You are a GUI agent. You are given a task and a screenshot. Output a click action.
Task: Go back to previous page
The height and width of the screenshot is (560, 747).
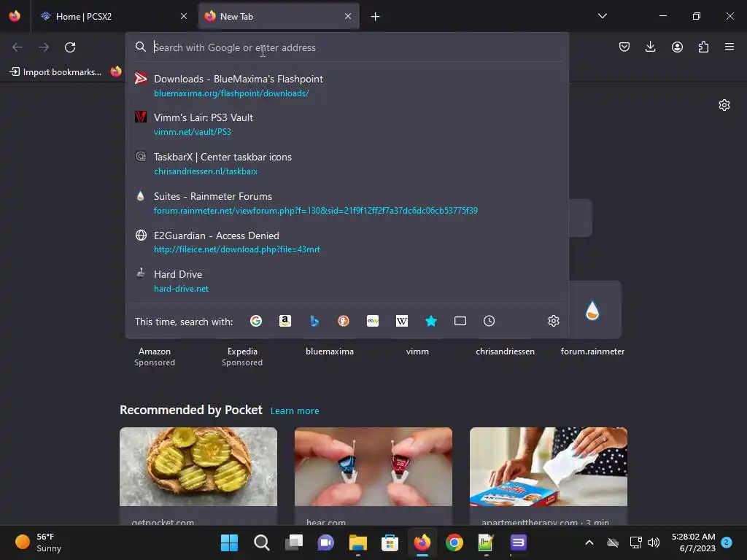click(18, 47)
